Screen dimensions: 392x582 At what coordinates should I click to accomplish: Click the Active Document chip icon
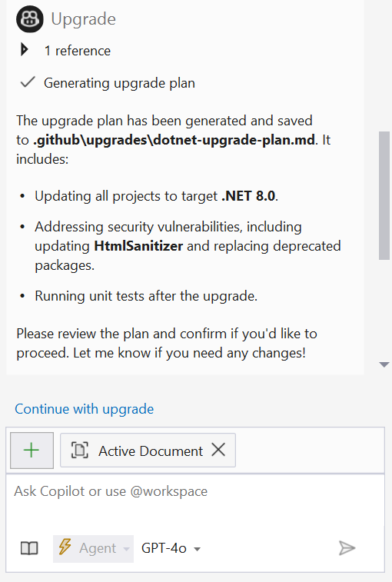[x=79, y=451]
